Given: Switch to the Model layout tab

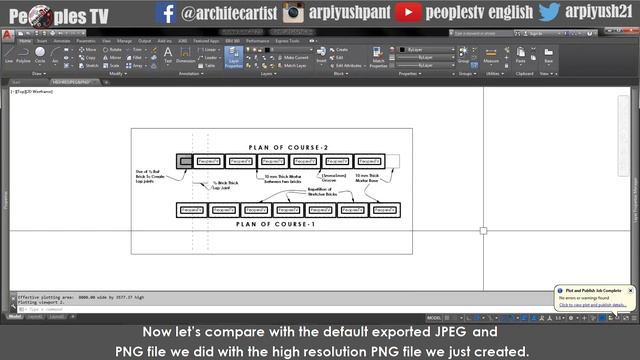Looking at the screenshot, I should coord(15,317).
